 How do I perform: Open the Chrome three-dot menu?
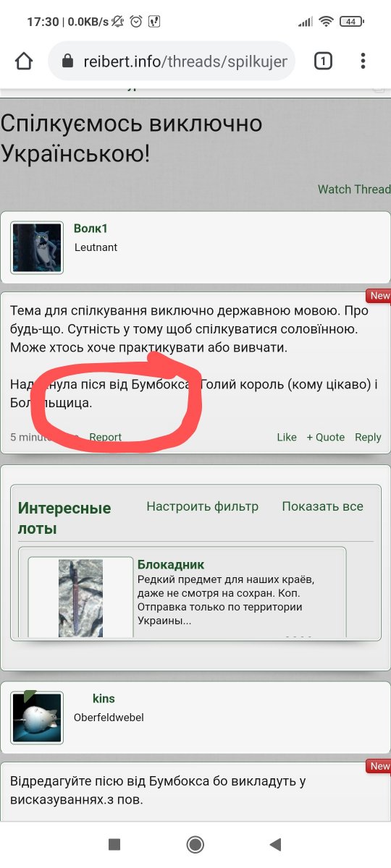pos(363,61)
